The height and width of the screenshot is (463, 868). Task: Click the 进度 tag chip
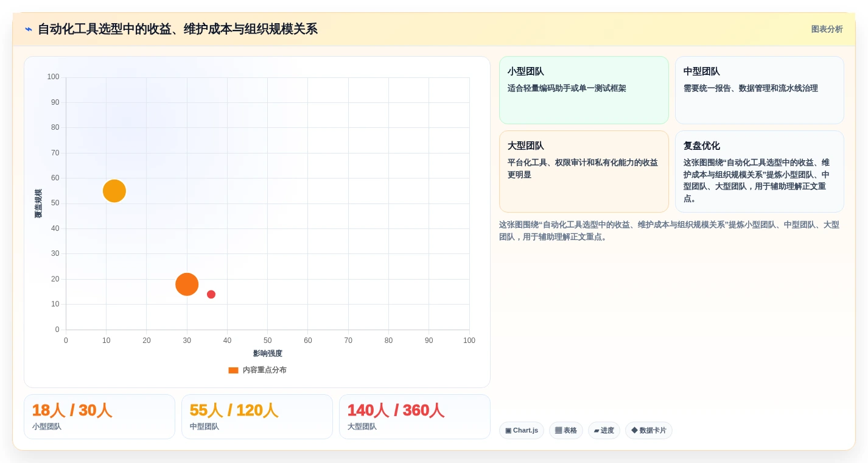coord(604,430)
